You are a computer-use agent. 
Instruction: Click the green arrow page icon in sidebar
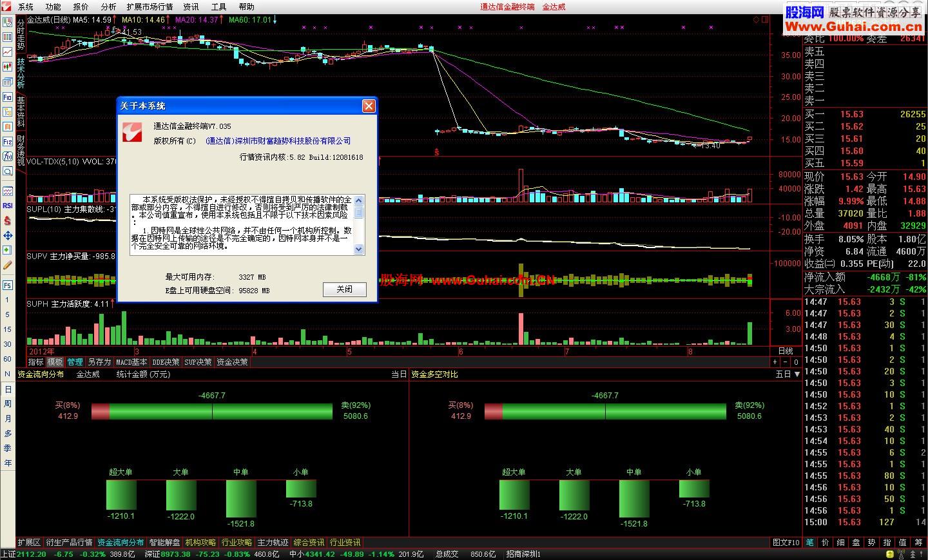8,249
